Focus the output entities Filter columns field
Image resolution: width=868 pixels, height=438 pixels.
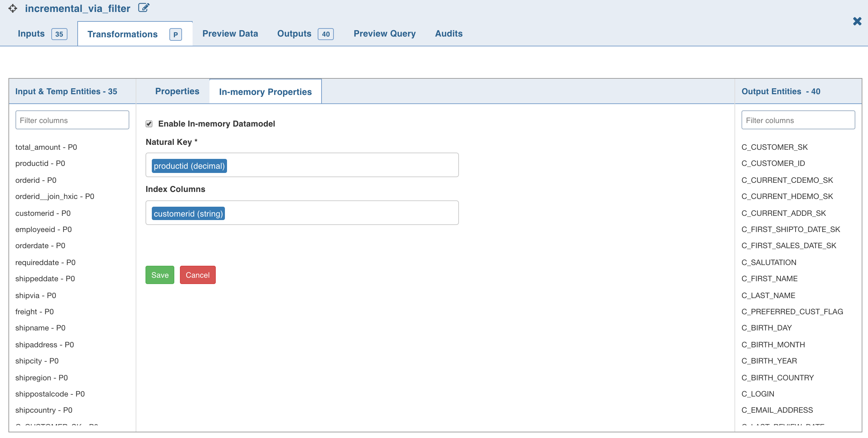pos(798,120)
